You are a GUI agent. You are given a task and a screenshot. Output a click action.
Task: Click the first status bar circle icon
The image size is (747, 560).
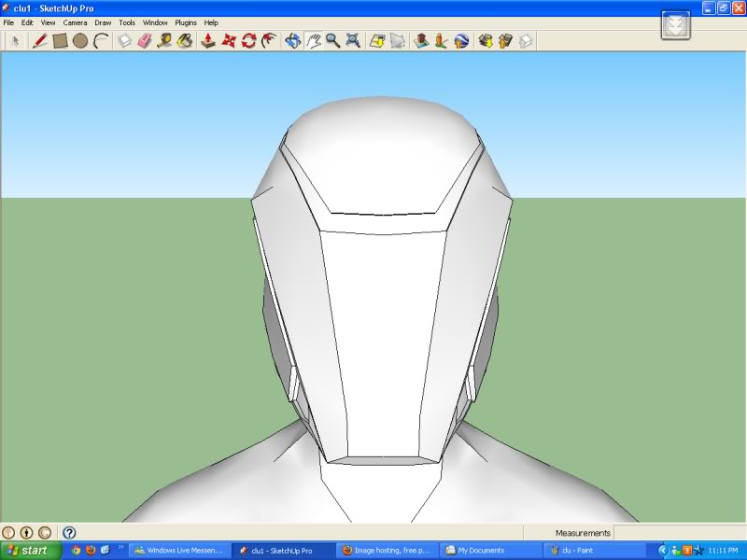(8, 533)
